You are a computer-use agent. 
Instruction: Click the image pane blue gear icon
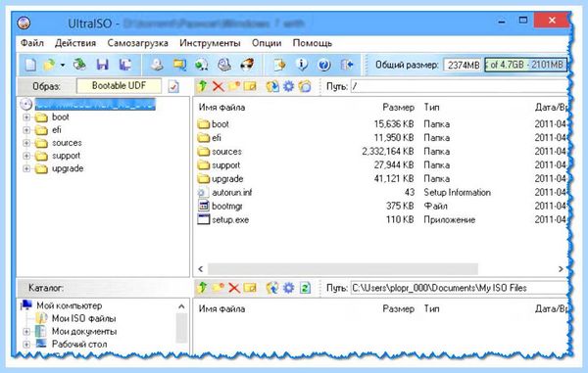(288, 86)
